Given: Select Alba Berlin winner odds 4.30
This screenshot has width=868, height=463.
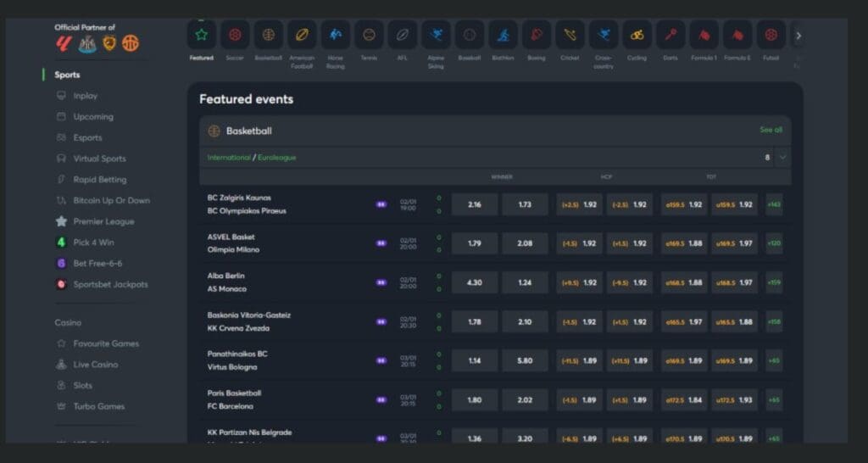Looking at the screenshot, I should (x=475, y=282).
